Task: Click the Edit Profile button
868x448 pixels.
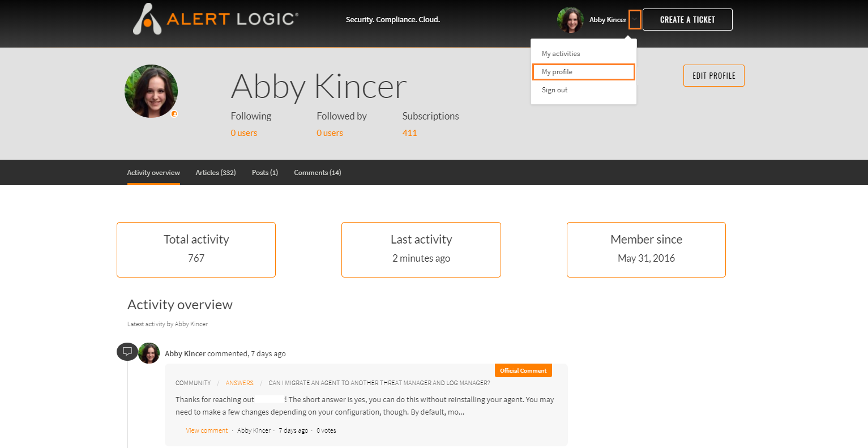Action: point(713,76)
